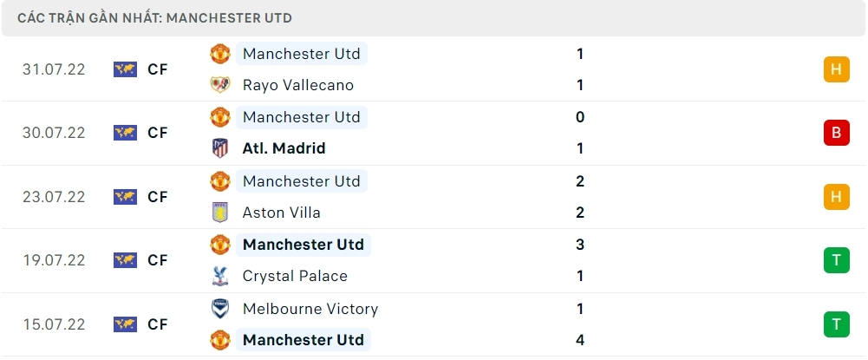868x360 pixels.
Task: Open the Atl. Madrid team link
Action: tap(284, 148)
